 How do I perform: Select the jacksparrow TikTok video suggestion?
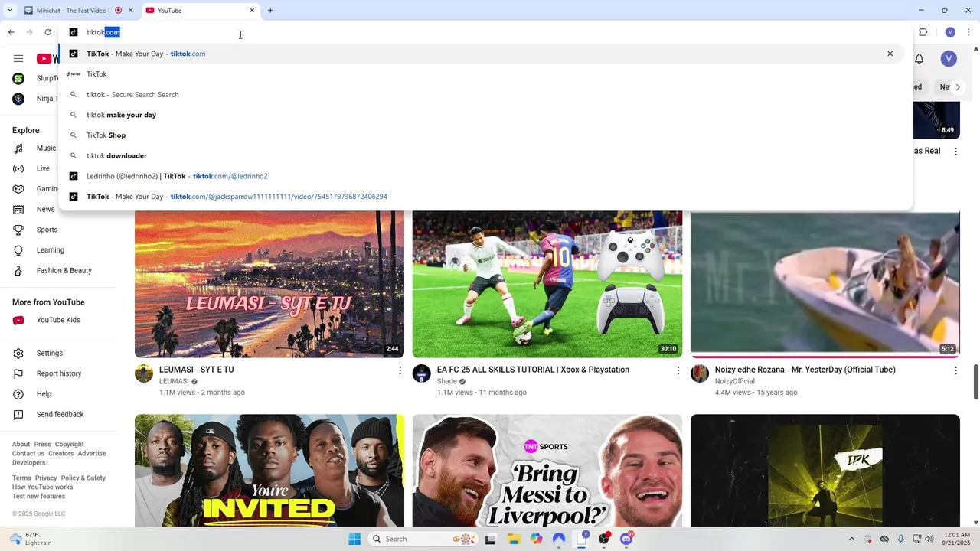point(482,197)
